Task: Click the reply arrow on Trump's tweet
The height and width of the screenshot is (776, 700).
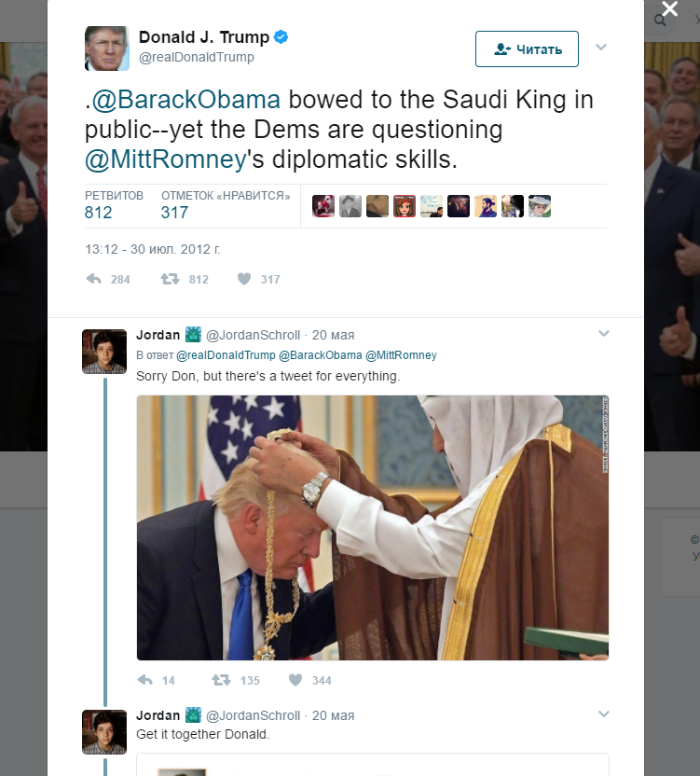Action: coord(93,279)
